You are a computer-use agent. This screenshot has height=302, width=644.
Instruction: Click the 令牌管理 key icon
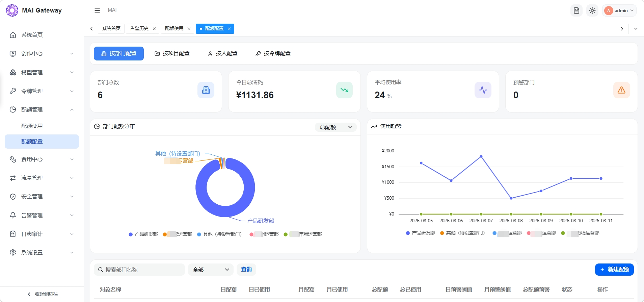pos(13,91)
